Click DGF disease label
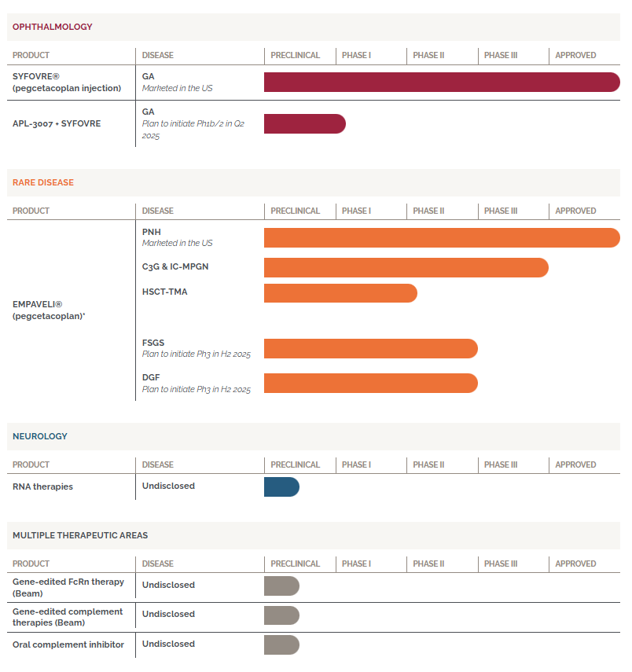 (151, 377)
